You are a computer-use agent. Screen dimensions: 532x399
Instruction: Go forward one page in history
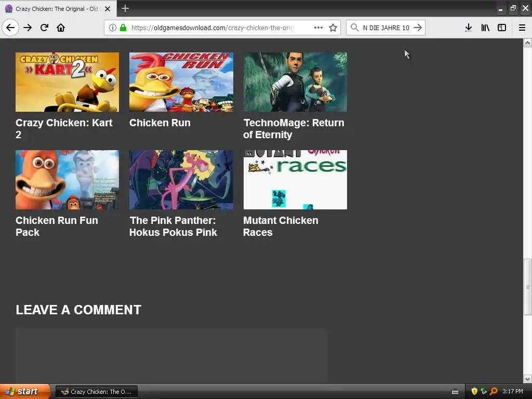click(28, 28)
